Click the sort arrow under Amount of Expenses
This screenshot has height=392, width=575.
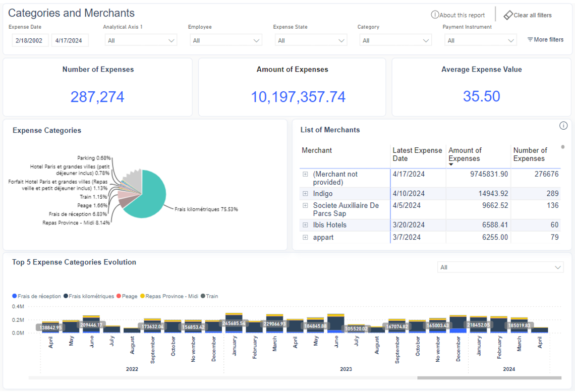tap(451, 164)
